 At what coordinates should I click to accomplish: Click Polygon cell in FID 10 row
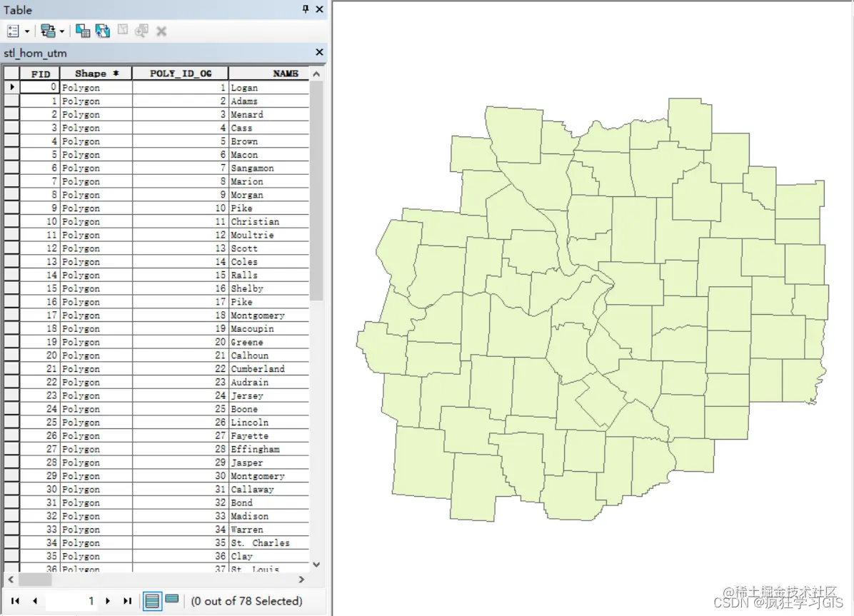pyautogui.click(x=96, y=222)
